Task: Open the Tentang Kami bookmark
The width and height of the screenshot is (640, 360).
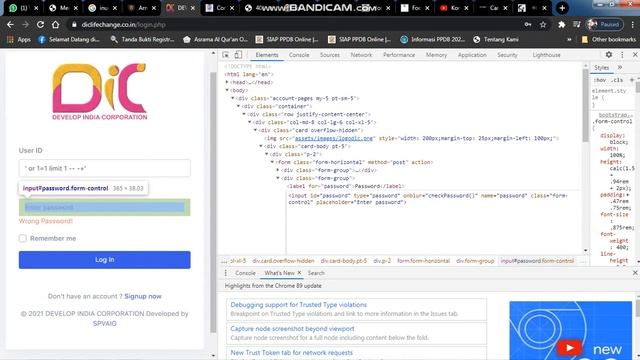Action: click(496, 40)
